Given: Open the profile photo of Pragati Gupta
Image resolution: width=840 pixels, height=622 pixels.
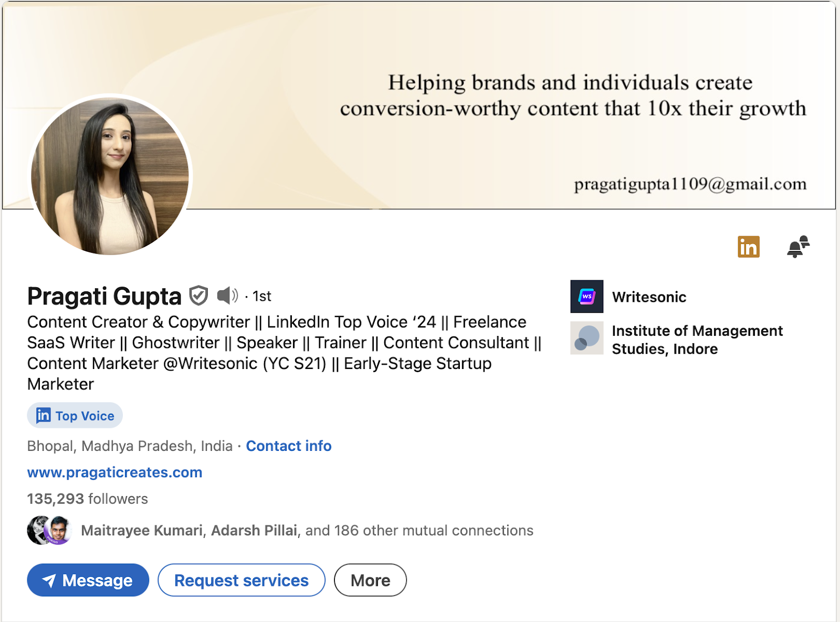Looking at the screenshot, I should pos(110,176).
